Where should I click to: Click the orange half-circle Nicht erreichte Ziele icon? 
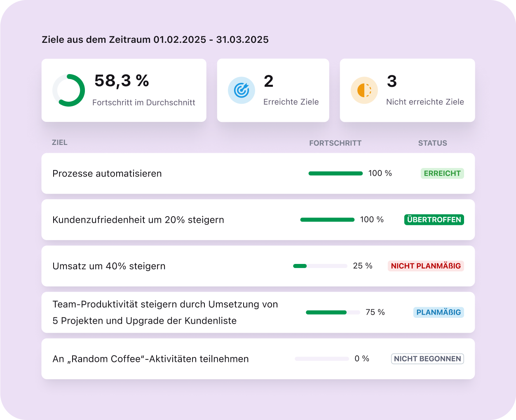[x=364, y=90]
